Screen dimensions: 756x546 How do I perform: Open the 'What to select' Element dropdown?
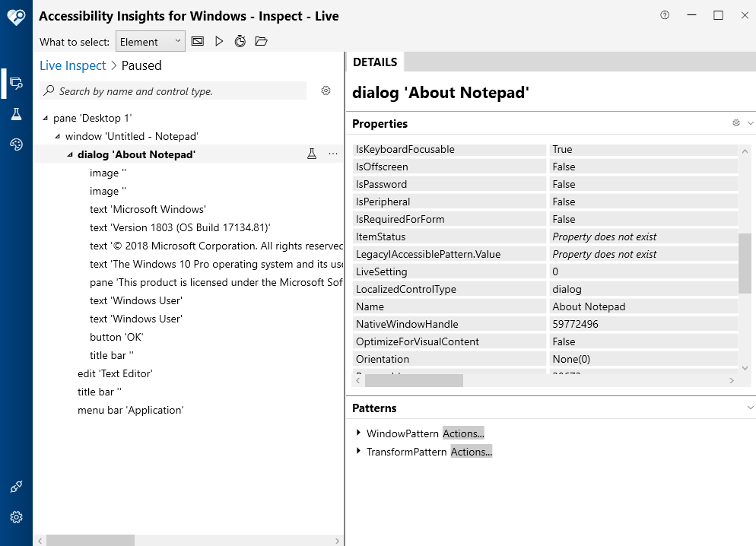151,42
